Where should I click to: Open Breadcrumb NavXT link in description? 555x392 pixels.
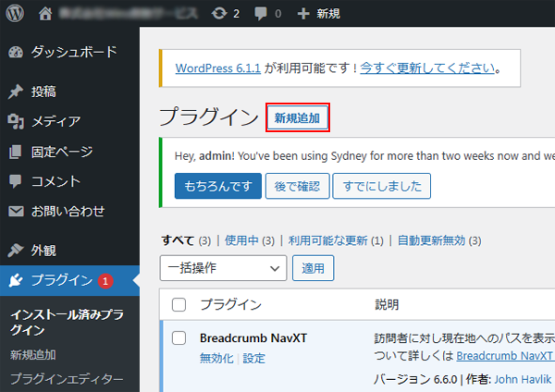pos(504,356)
